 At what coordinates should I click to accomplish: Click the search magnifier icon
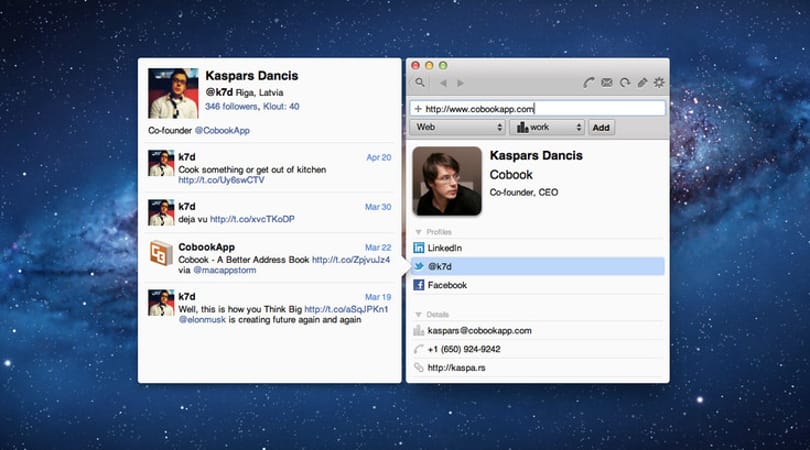pyautogui.click(x=420, y=83)
